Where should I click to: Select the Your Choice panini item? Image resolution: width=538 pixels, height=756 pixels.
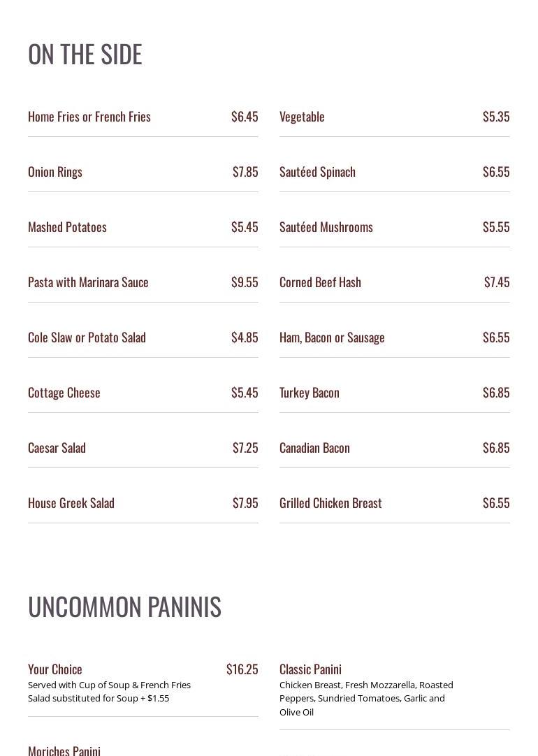[55, 669]
